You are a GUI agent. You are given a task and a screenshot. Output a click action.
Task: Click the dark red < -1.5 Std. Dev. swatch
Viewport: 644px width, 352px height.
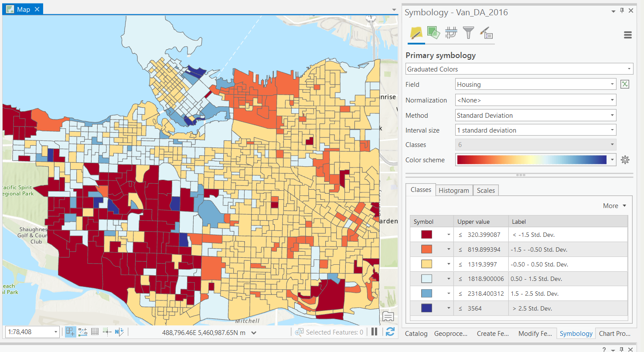click(x=426, y=235)
